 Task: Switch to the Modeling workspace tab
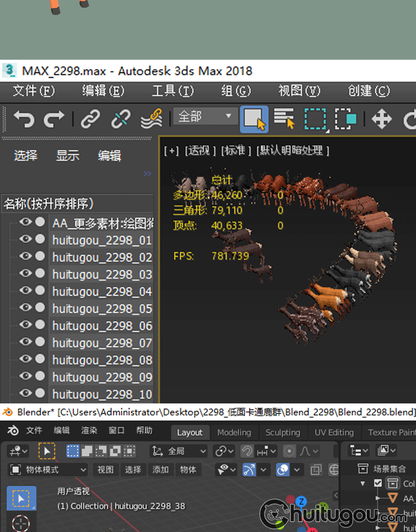coord(234,433)
